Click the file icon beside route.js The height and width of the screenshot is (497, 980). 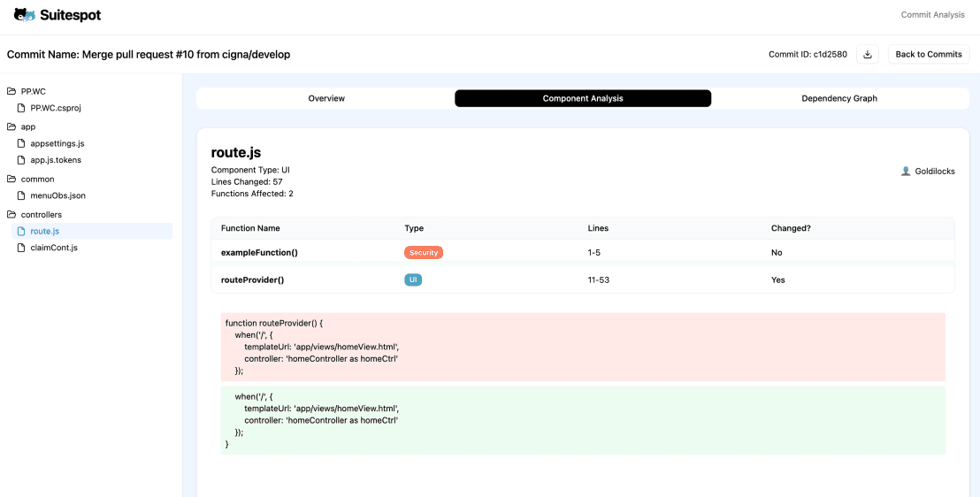tap(21, 232)
